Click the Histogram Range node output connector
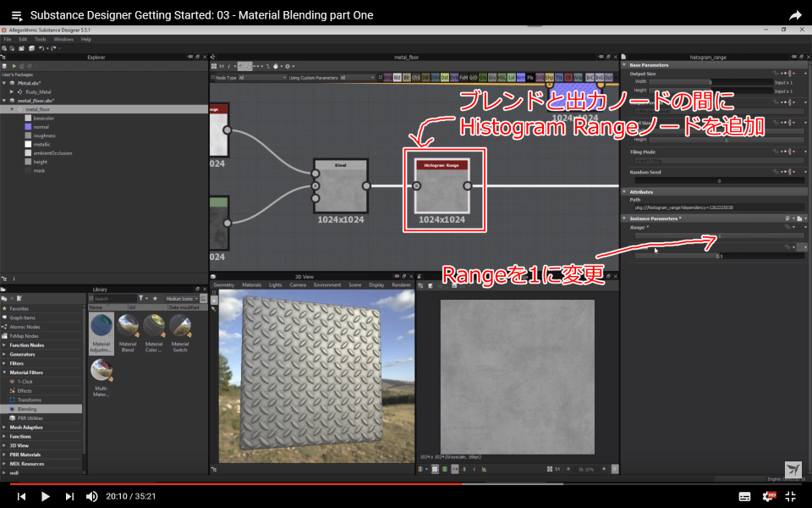 [467, 185]
